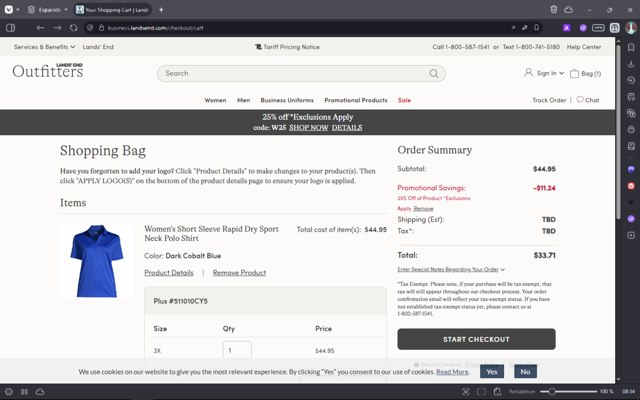Open the Men menu

click(243, 100)
